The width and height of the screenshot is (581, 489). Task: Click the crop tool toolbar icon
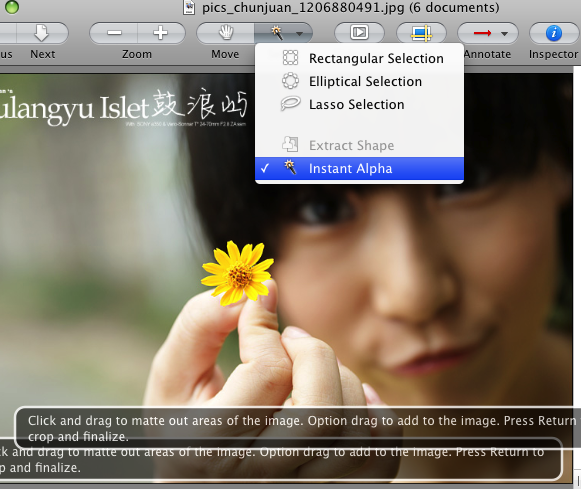pos(421,33)
